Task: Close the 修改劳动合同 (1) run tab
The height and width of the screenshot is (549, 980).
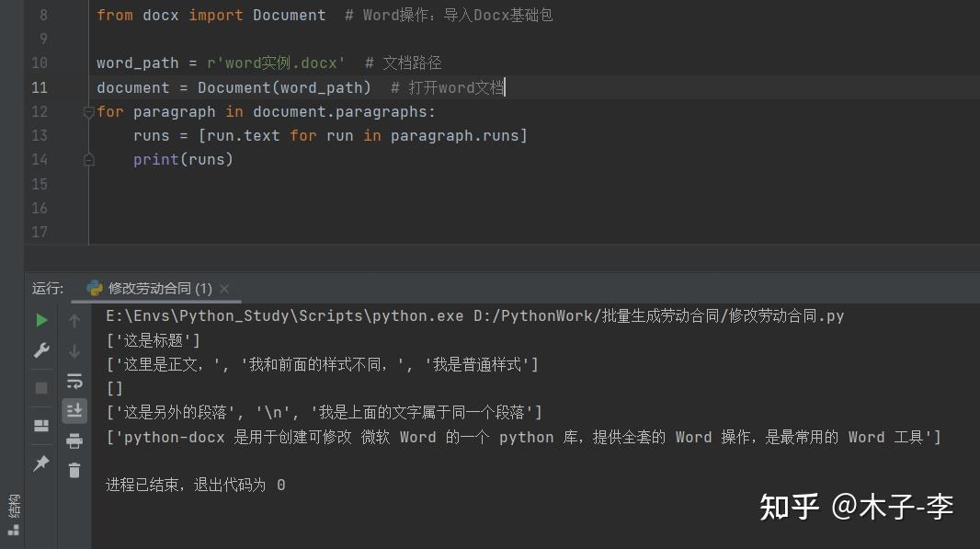Action: [223, 288]
